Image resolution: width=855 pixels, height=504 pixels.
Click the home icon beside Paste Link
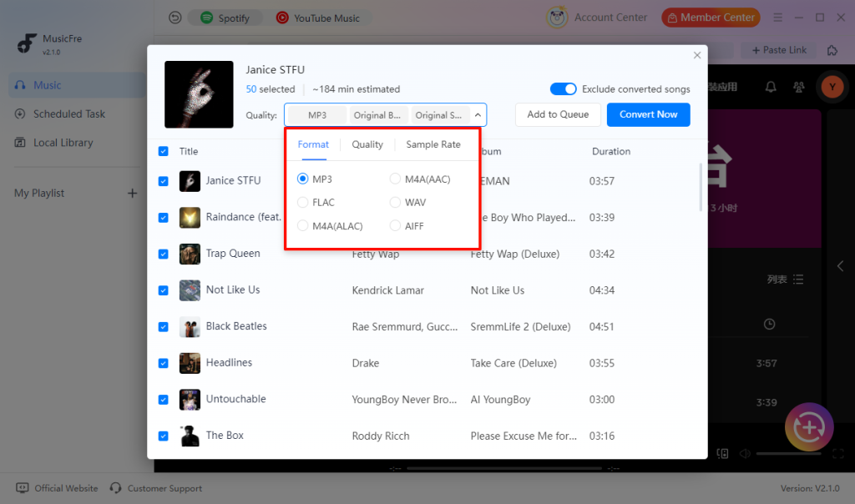pyautogui.click(x=832, y=50)
